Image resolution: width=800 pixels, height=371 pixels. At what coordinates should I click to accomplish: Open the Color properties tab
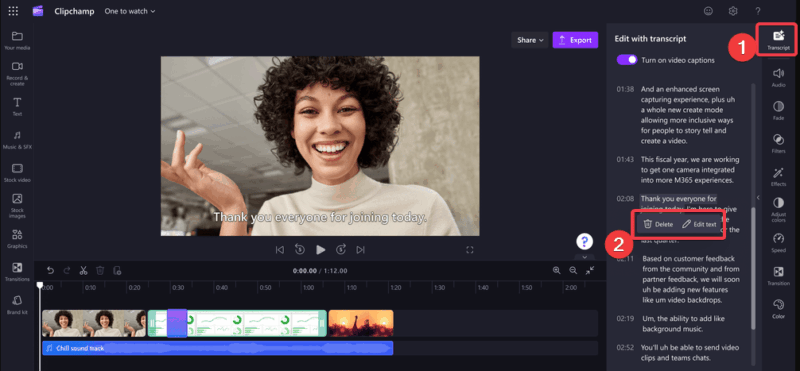point(778,309)
